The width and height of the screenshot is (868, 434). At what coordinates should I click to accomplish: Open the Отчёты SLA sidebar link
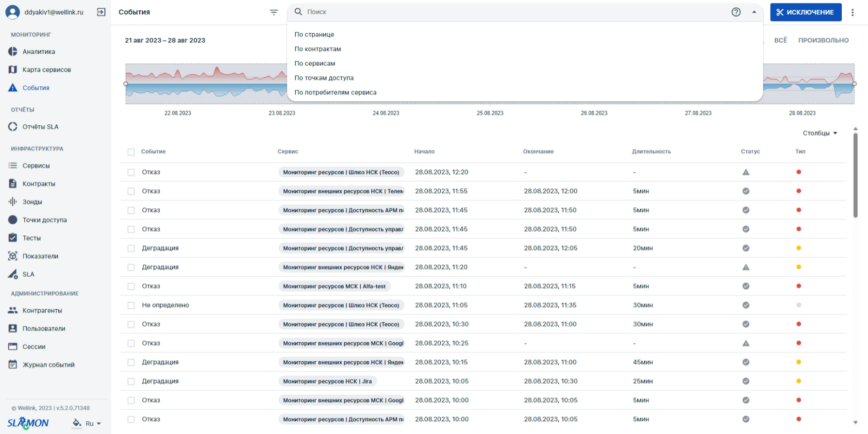tap(40, 127)
